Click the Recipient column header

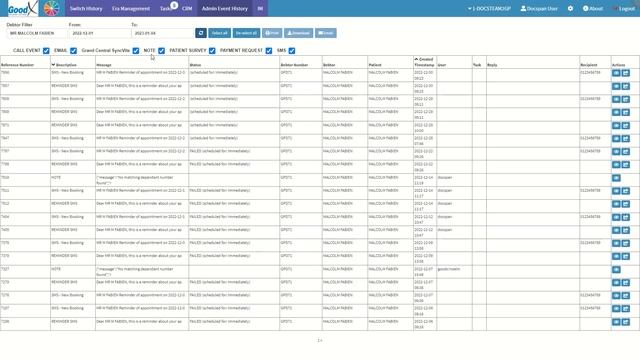tap(589, 65)
